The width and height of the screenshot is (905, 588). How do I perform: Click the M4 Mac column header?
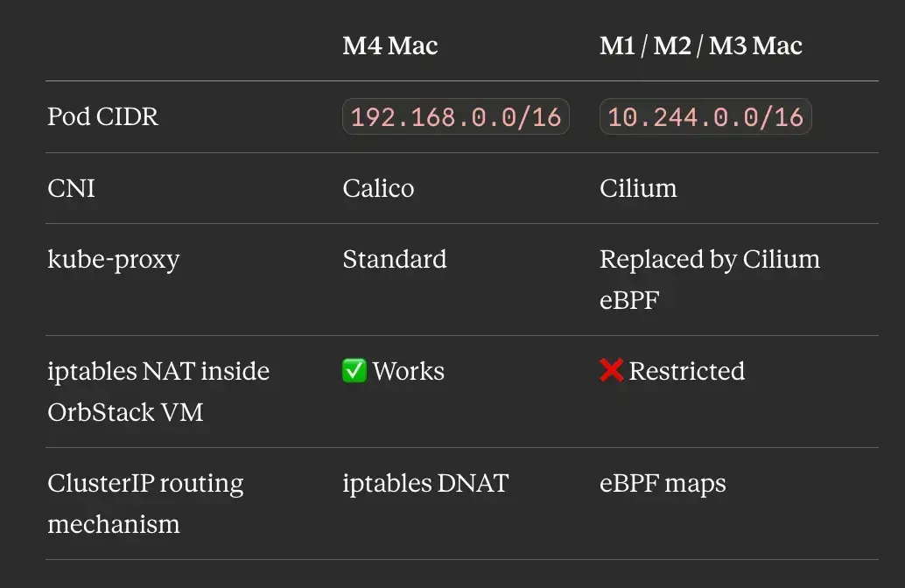click(x=390, y=45)
